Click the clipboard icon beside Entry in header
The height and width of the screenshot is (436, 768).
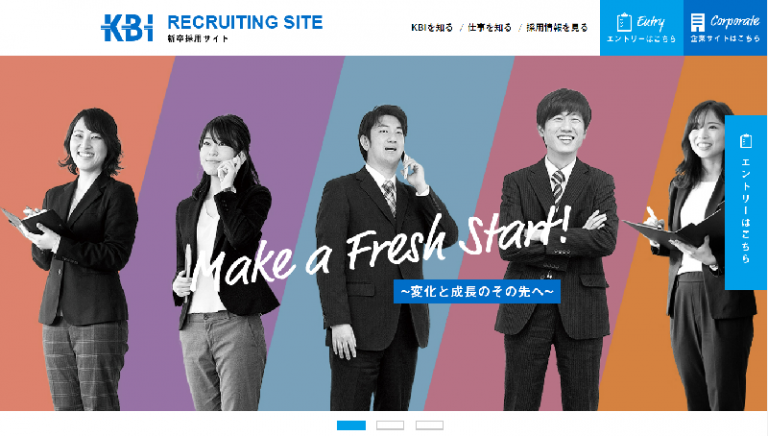coord(624,22)
